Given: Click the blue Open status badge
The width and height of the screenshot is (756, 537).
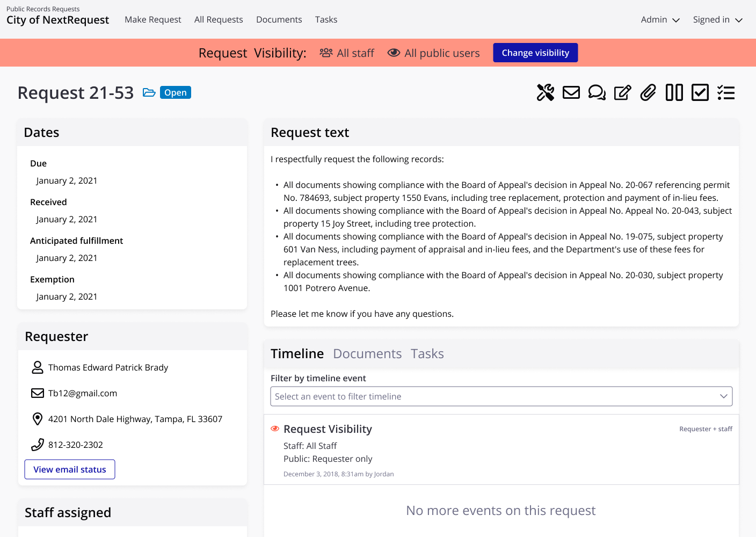Looking at the screenshot, I should [176, 92].
